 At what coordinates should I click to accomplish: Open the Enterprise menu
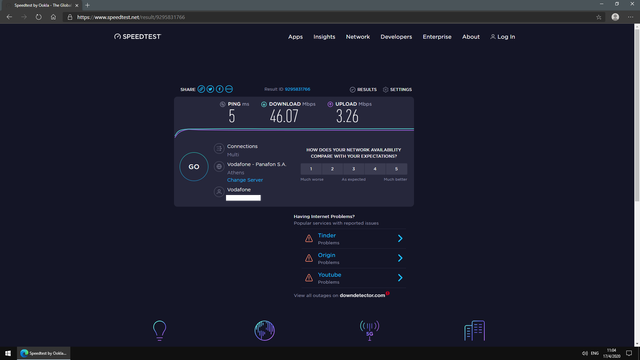click(x=437, y=37)
